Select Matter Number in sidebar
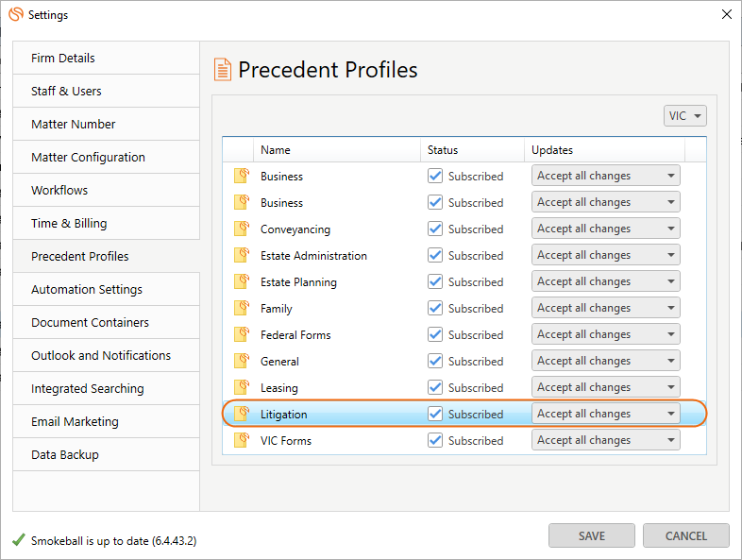Image resolution: width=742 pixels, height=560 pixels. click(x=106, y=124)
